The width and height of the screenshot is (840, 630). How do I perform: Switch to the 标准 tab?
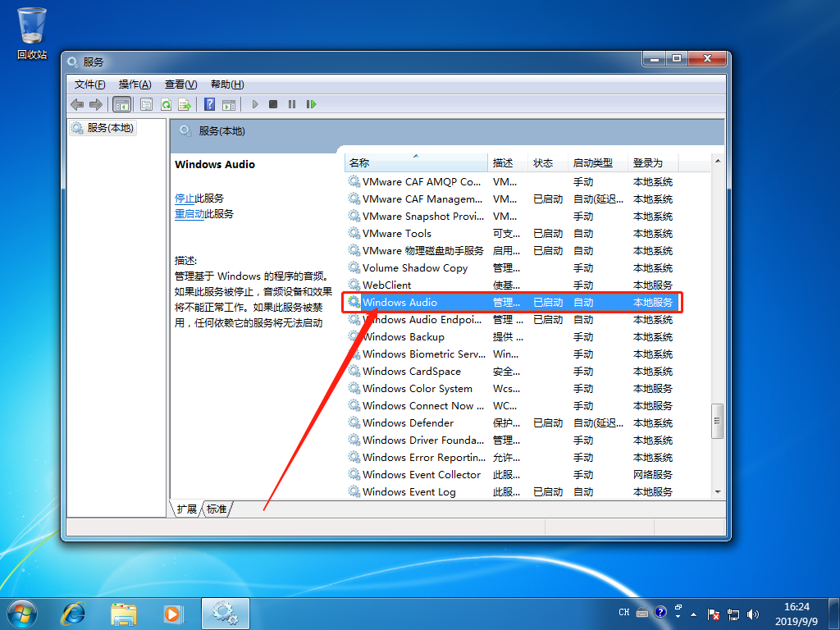pos(217,509)
